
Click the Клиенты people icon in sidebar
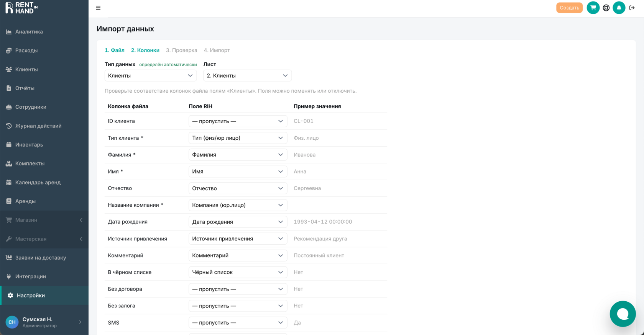9,69
